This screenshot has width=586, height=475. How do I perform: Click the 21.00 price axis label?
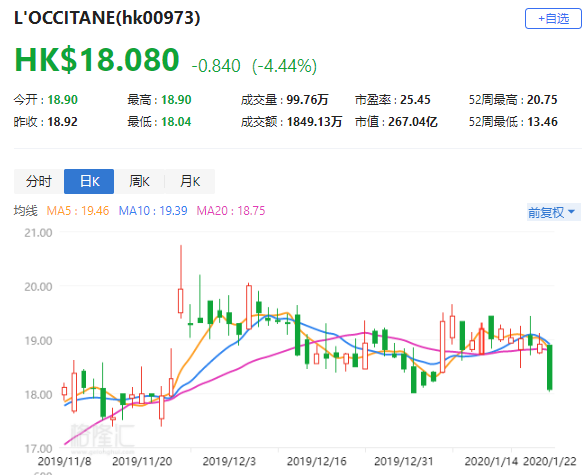tap(38, 233)
